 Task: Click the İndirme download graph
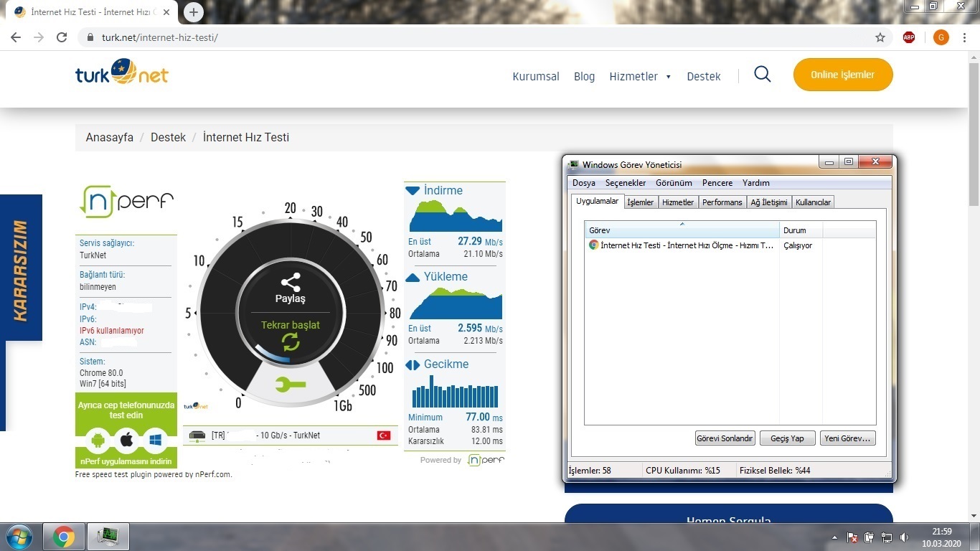(x=455, y=216)
